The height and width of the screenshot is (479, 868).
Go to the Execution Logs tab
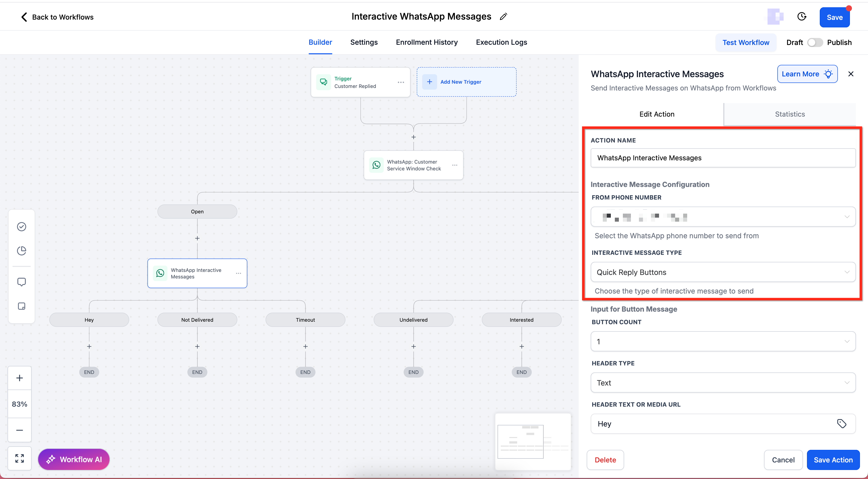pyautogui.click(x=501, y=42)
